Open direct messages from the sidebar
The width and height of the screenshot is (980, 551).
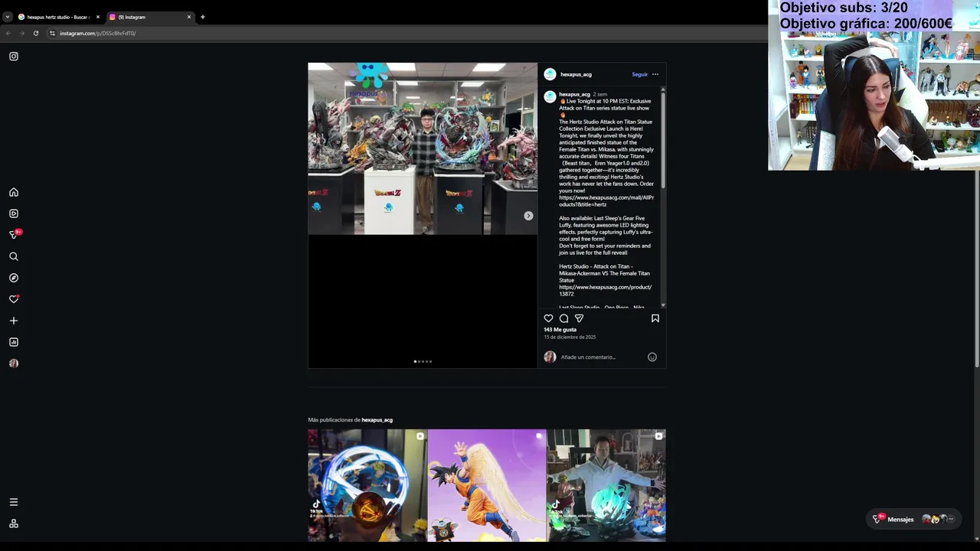(14, 235)
